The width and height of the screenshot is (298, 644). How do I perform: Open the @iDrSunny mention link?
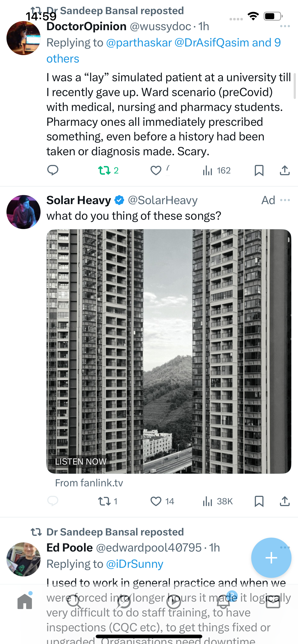coord(134,564)
